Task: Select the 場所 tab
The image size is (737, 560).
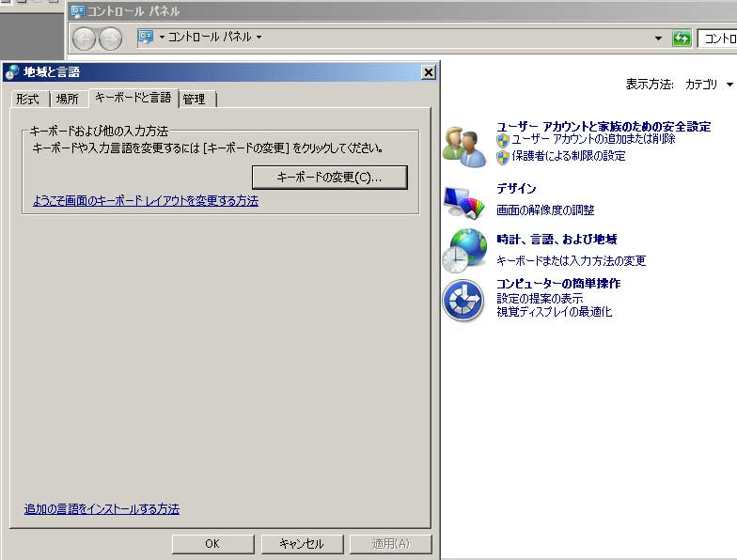Action: (x=67, y=99)
